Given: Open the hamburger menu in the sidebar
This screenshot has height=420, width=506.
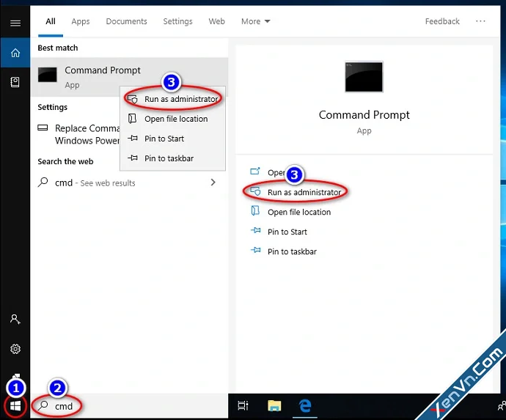Looking at the screenshot, I should point(15,23).
